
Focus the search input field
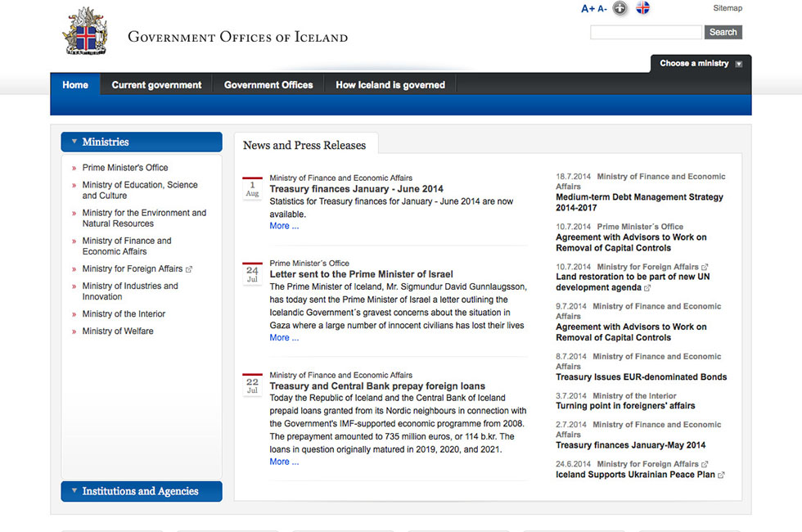tap(646, 32)
